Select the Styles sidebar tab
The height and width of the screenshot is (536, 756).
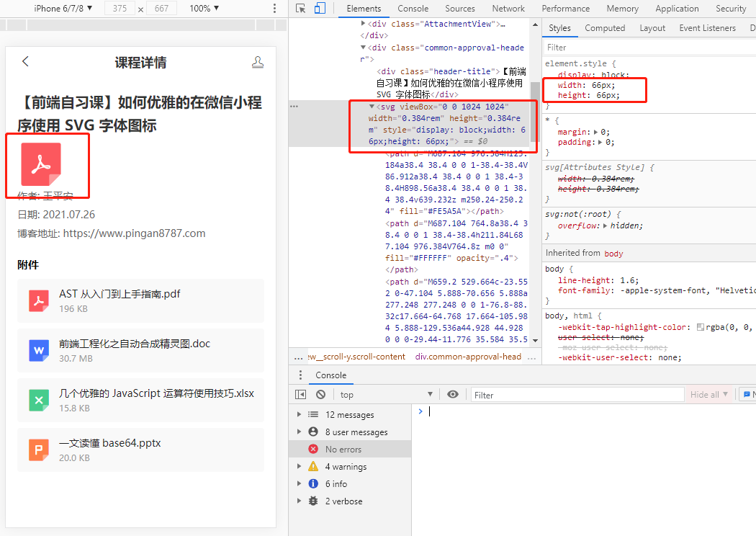point(559,28)
